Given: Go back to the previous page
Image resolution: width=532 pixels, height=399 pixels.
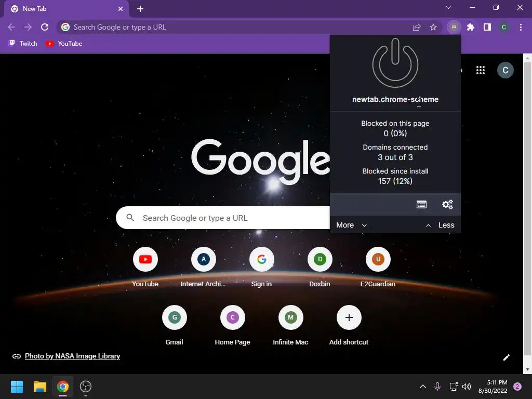Looking at the screenshot, I should 11,27.
